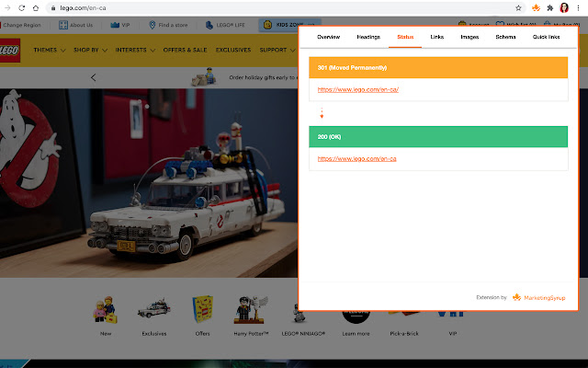Click the LEGO logo
Image resolution: width=588 pixels, height=368 pixels.
(9, 51)
